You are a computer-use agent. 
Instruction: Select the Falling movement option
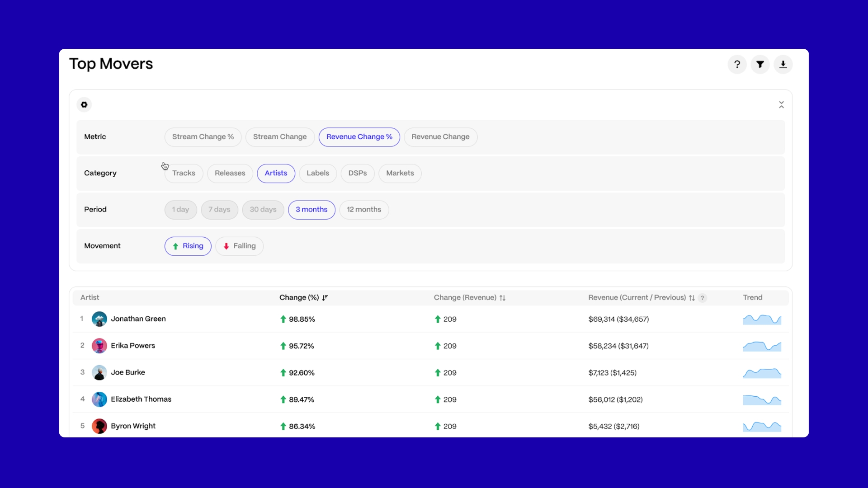(239, 246)
